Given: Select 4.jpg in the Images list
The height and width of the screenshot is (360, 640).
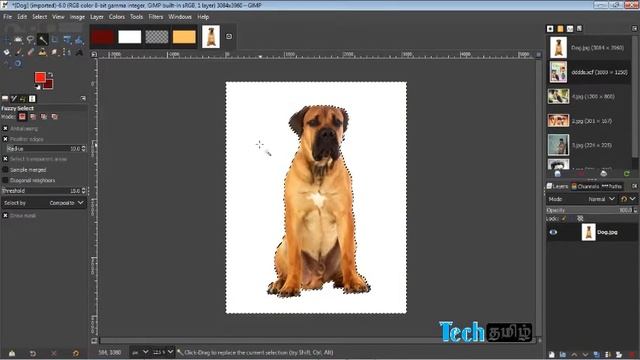Looking at the screenshot, I should click(589, 97).
